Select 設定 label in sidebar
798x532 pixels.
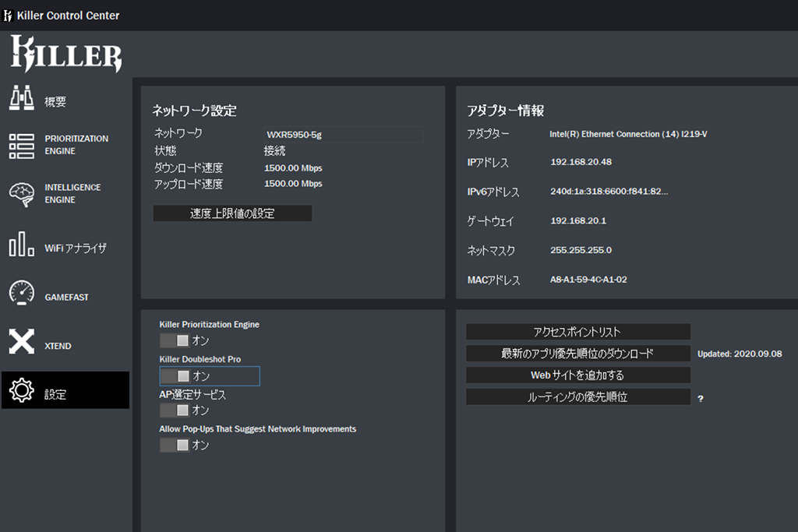55,395
